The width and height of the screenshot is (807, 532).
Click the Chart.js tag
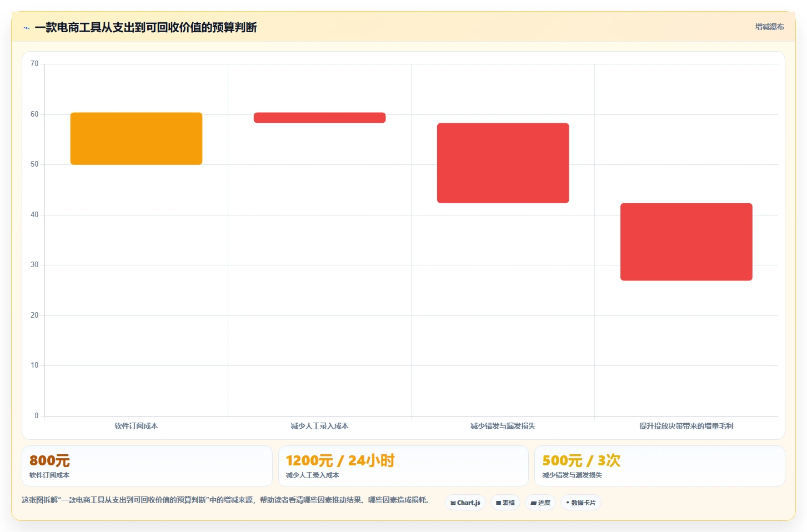click(x=465, y=503)
